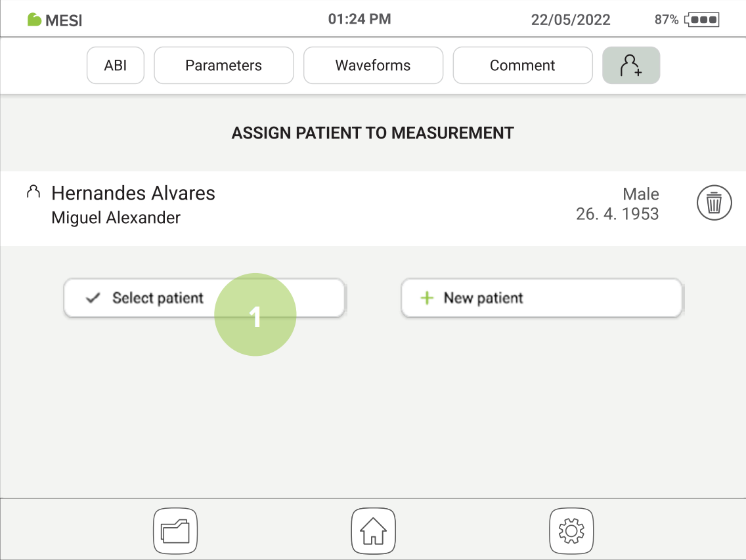Open device settings with gear icon
Screen dimensions: 746x560
pos(571,530)
